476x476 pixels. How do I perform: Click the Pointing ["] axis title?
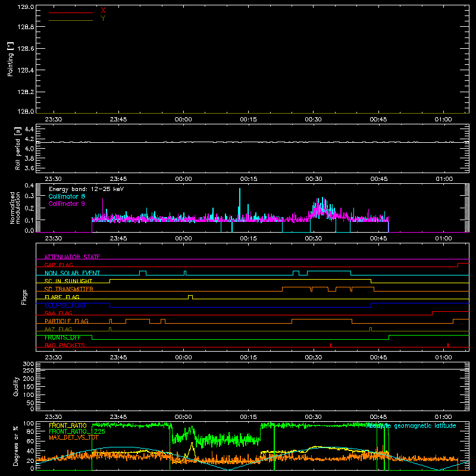[x=10, y=59]
